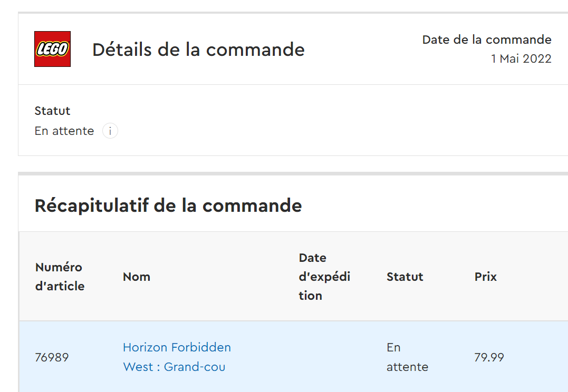This screenshot has width=568, height=392.
Task: Click the Nom column header
Action: point(137,277)
